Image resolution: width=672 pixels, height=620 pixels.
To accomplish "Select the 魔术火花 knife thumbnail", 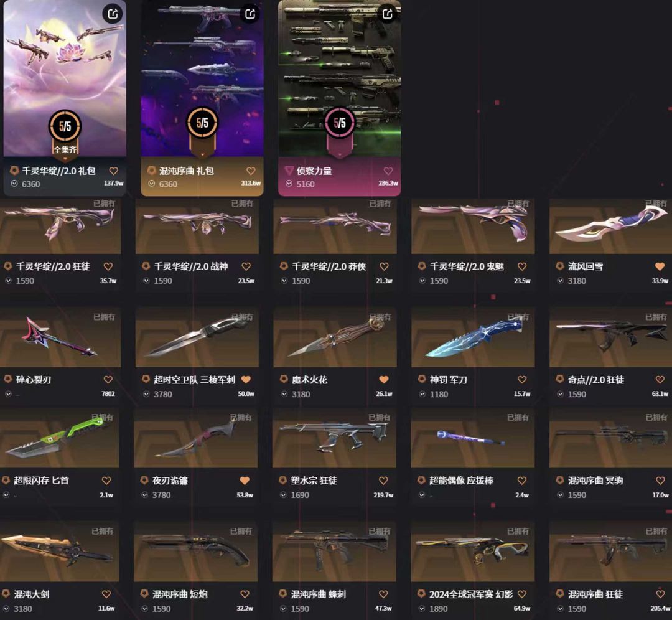I will coord(335,337).
